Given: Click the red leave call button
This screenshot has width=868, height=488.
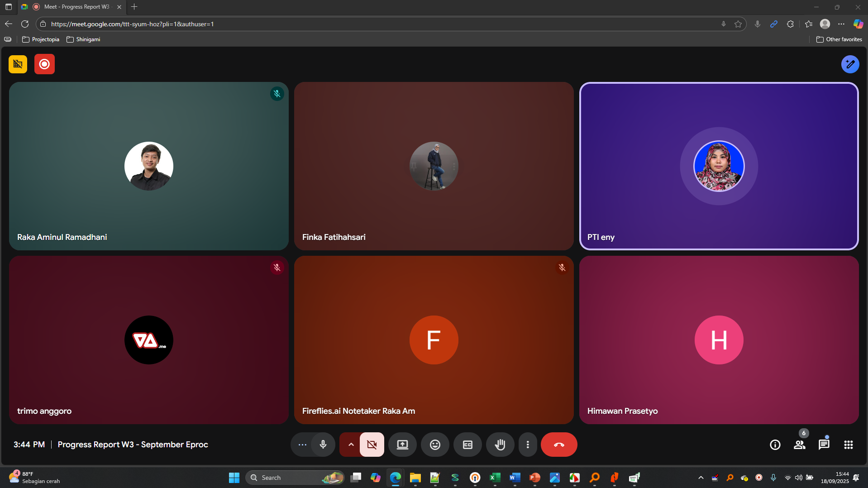Looking at the screenshot, I should click(558, 445).
